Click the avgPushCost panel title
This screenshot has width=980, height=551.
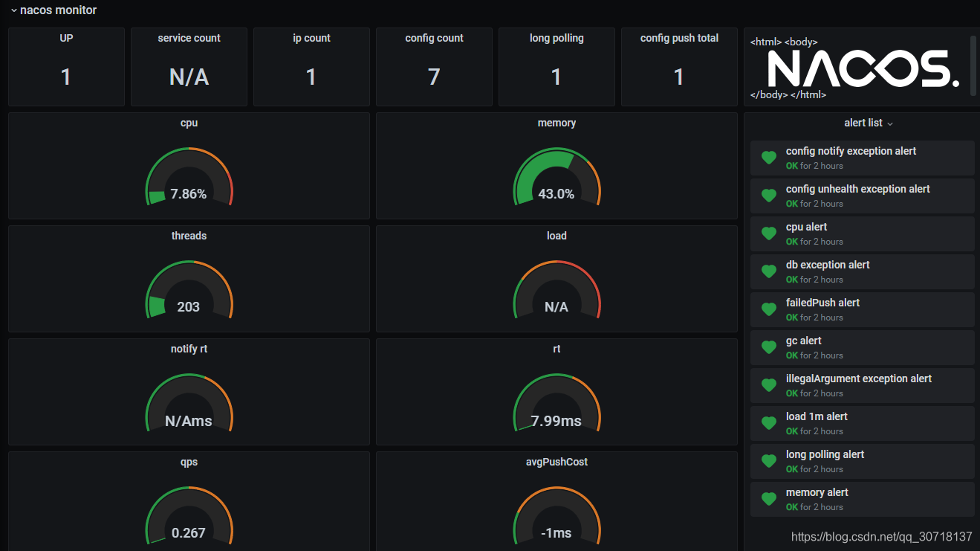556,462
